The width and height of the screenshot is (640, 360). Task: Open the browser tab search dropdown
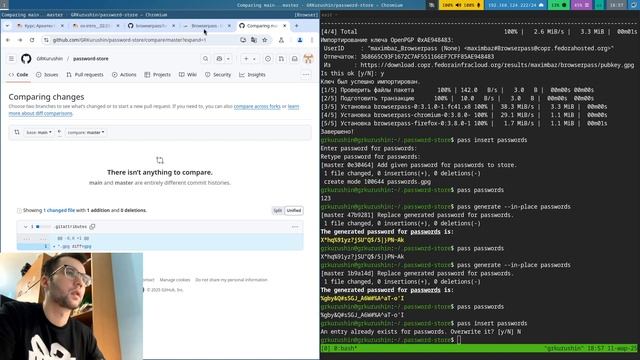coord(7,26)
